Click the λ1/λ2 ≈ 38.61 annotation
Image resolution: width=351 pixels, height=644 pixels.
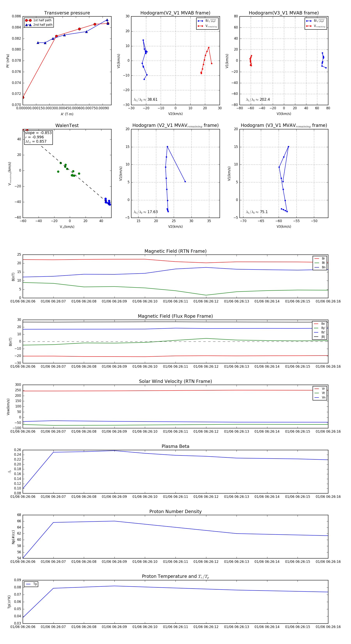(146, 100)
